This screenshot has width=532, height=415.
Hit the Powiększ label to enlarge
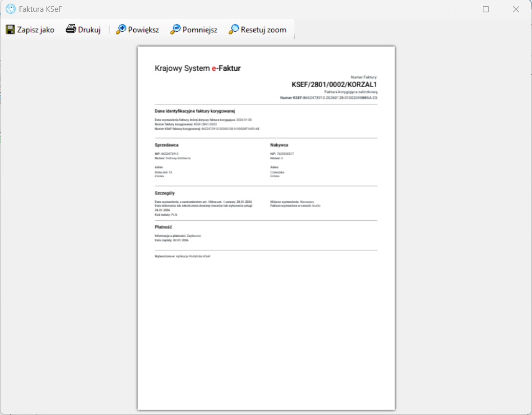pyautogui.click(x=144, y=30)
